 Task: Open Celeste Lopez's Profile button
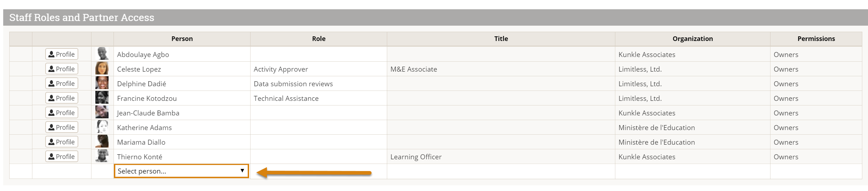click(x=62, y=69)
